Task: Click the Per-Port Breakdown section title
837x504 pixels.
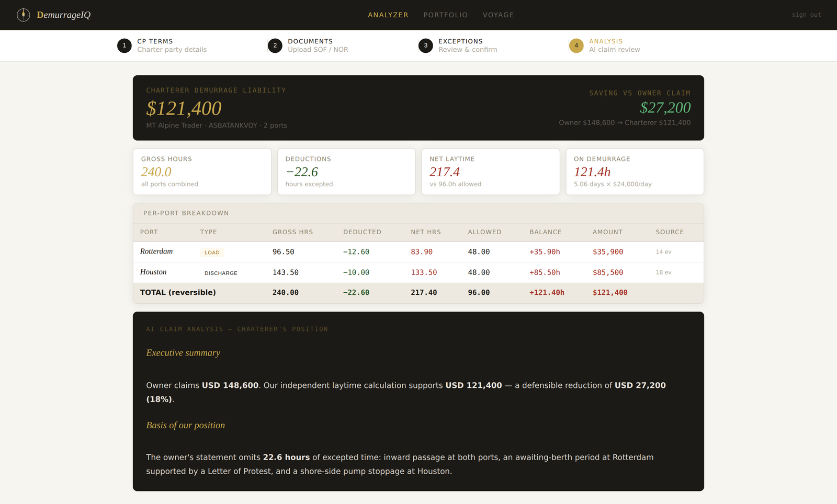Action: coord(186,213)
